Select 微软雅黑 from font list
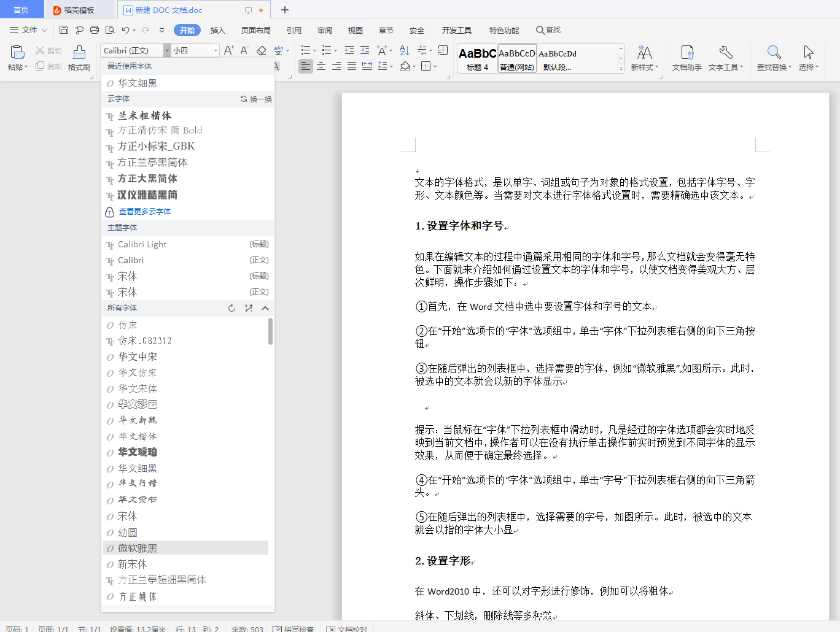Viewport: 840px width, 632px height. (x=185, y=548)
